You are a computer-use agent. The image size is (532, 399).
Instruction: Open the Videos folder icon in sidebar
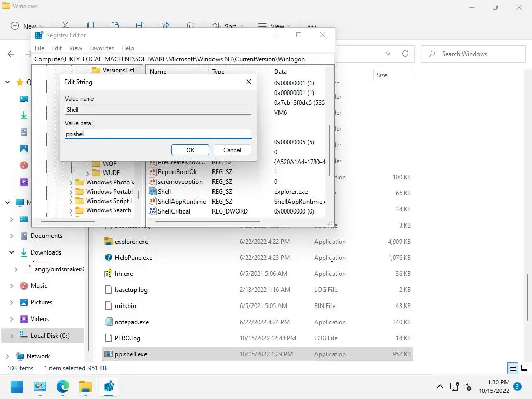pyautogui.click(x=24, y=319)
